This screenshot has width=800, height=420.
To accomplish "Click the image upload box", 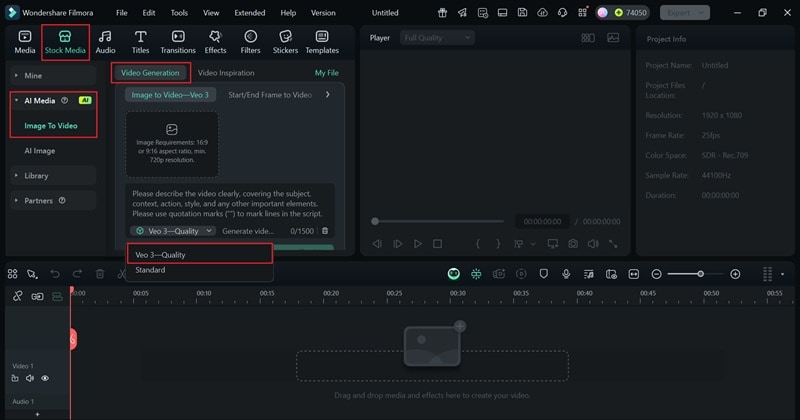I will pyautogui.click(x=172, y=144).
